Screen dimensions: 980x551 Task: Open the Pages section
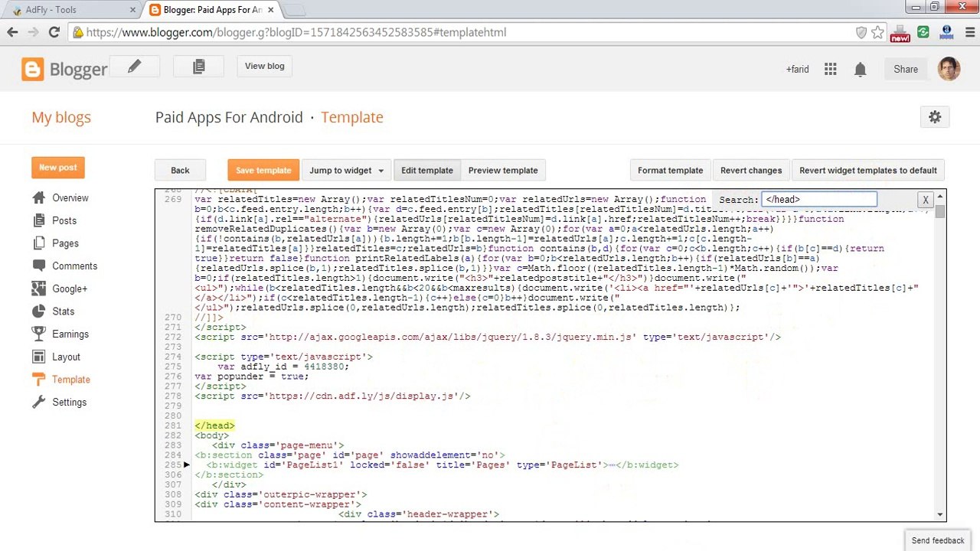[65, 243]
